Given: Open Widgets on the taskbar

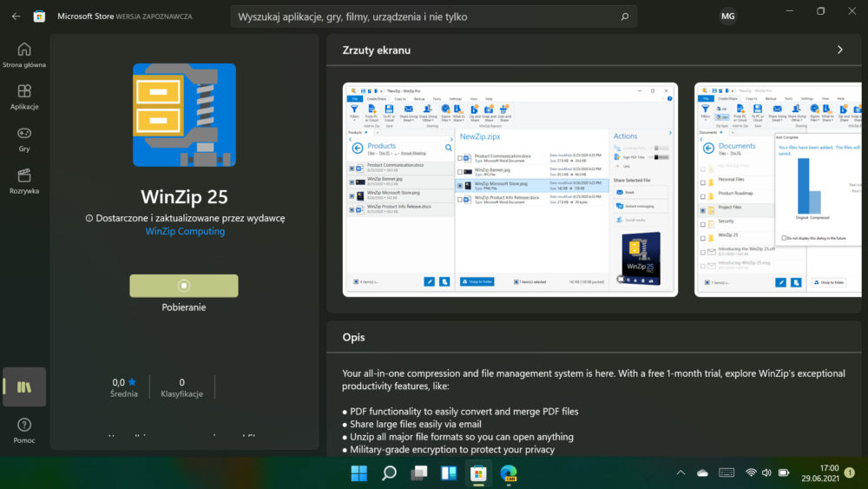Looking at the screenshot, I should [449, 473].
